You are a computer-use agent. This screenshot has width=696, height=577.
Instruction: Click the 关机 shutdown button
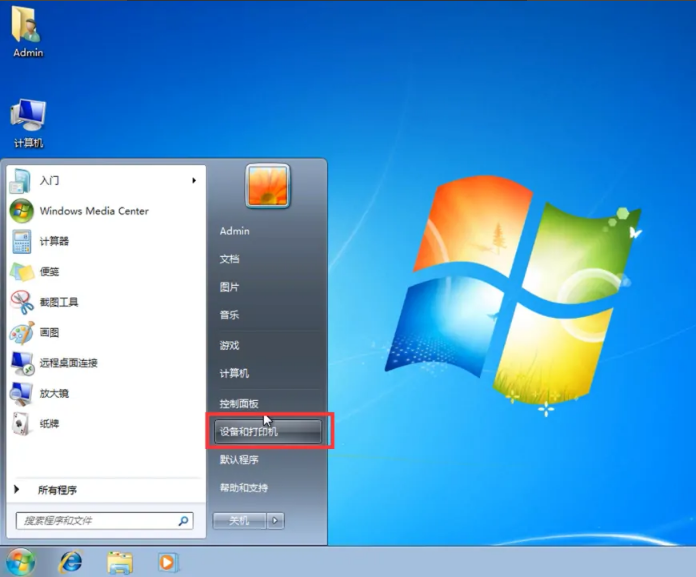click(x=240, y=521)
